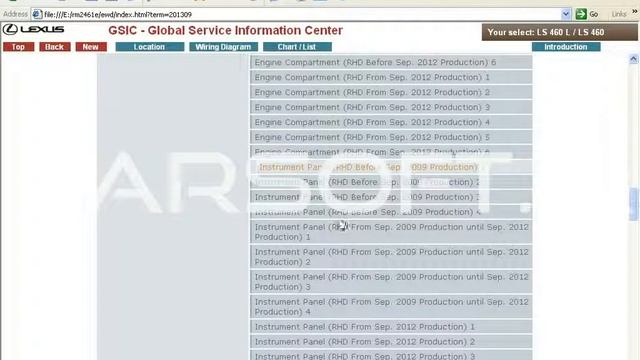
Task: Select highlighted Instrument Panel (RHD Before Sep. 2009 Production) 1
Action: (391, 167)
